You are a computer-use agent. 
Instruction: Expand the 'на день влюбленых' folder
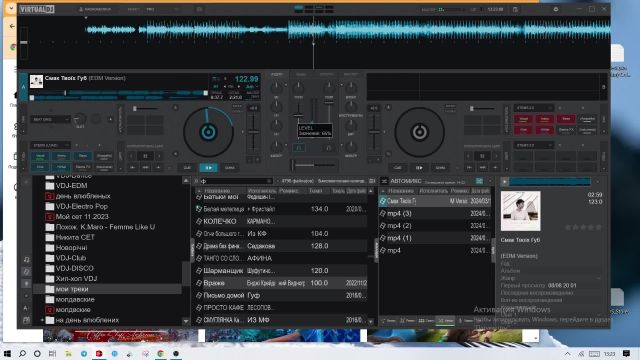pyautogui.click(x=42, y=320)
